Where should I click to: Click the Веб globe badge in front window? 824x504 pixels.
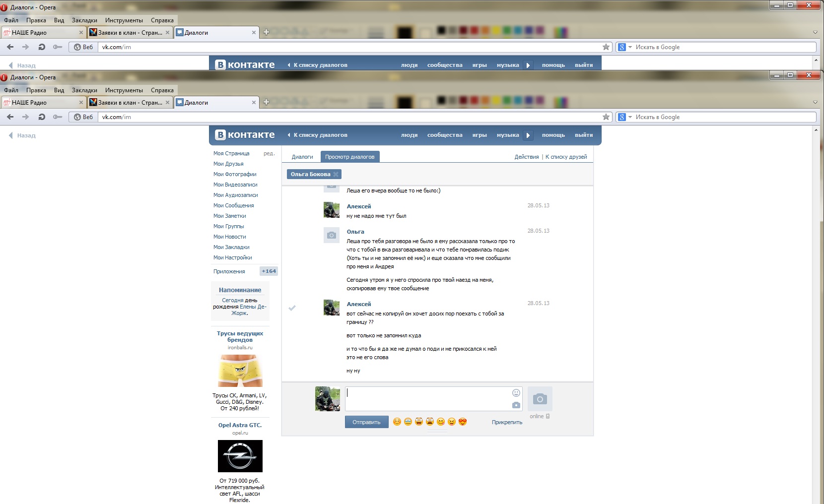(83, 117)
